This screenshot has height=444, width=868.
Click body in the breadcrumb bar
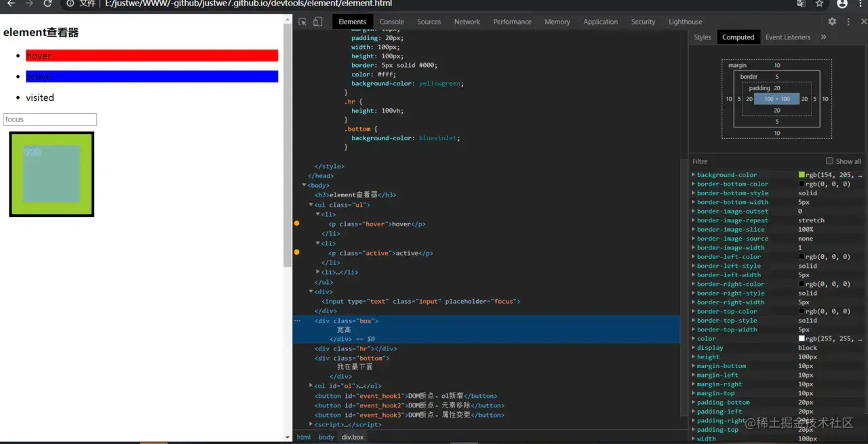point(326,437)
